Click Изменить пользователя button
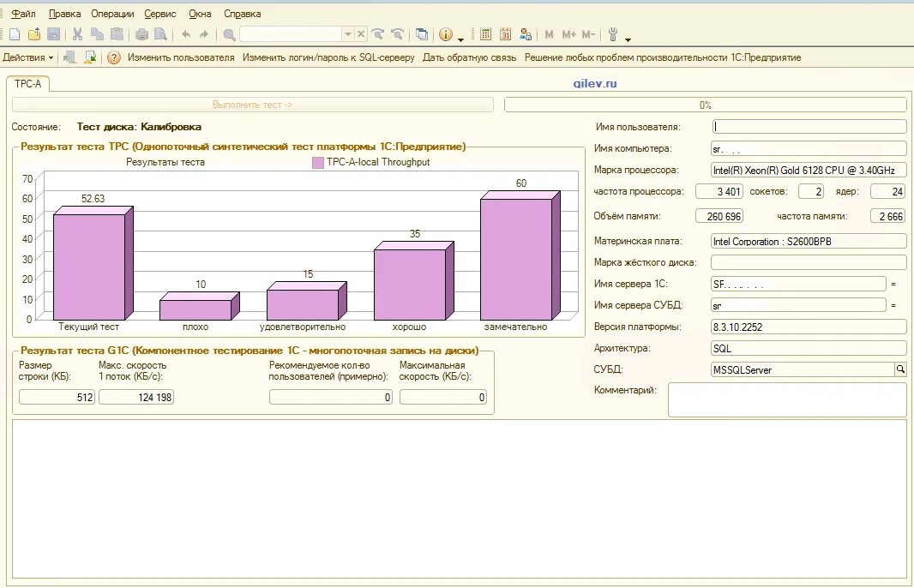 click(181, 57)
